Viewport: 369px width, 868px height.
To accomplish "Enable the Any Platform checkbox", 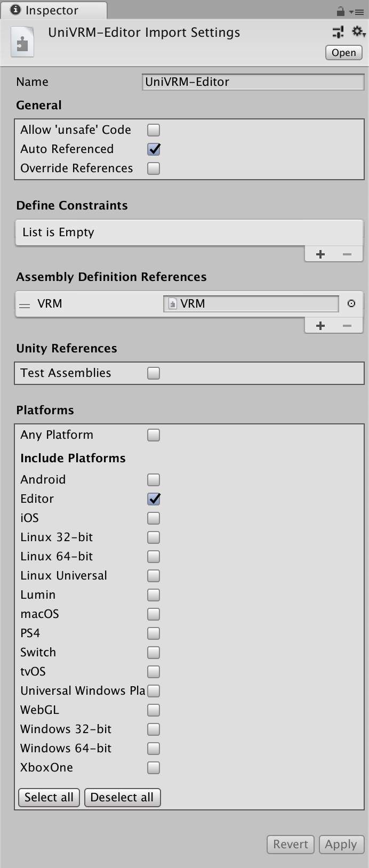I will (x=154, y=435).
